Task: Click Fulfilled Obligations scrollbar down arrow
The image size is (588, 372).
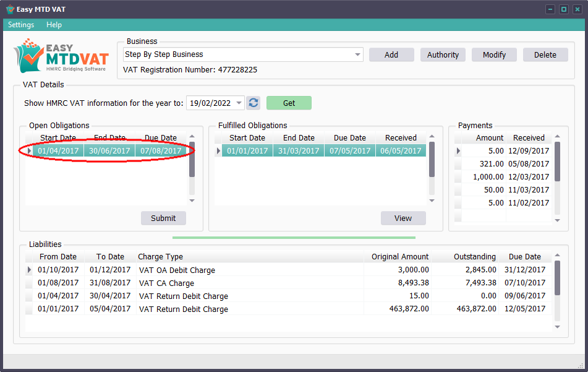Action: point(432,201)
